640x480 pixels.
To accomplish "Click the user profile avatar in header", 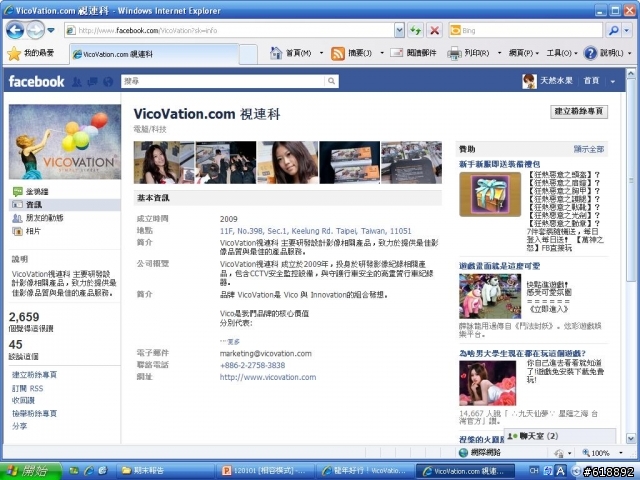I will click(x=529, y=81).
